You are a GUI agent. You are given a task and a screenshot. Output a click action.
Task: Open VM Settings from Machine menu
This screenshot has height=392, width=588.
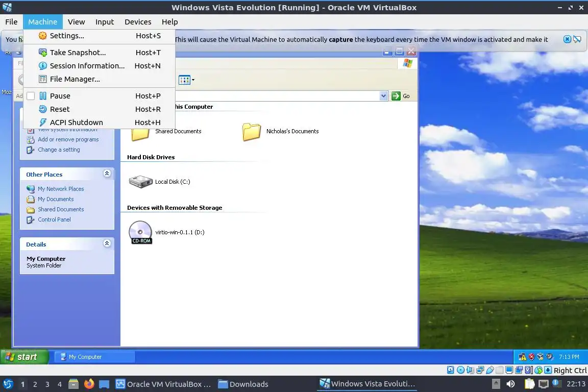(x=100, y=36)
